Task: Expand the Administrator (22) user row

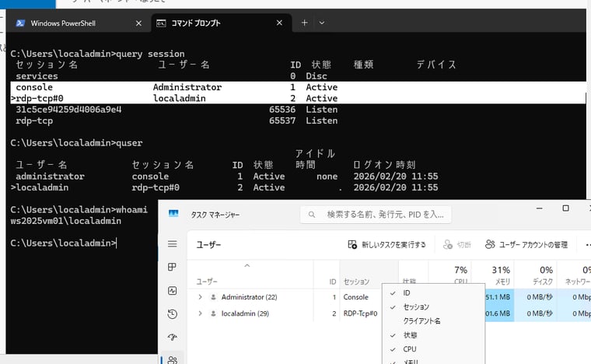Action: coord(200,297)
